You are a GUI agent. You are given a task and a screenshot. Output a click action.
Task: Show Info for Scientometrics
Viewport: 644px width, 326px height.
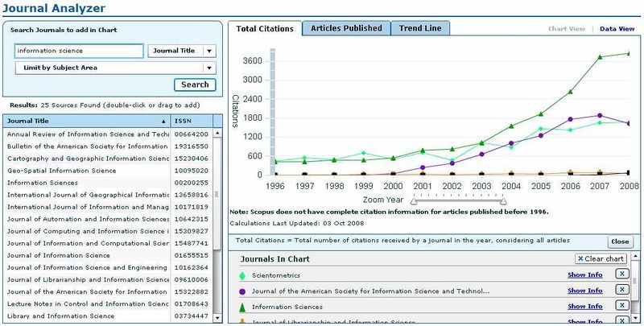pos(584,275)
